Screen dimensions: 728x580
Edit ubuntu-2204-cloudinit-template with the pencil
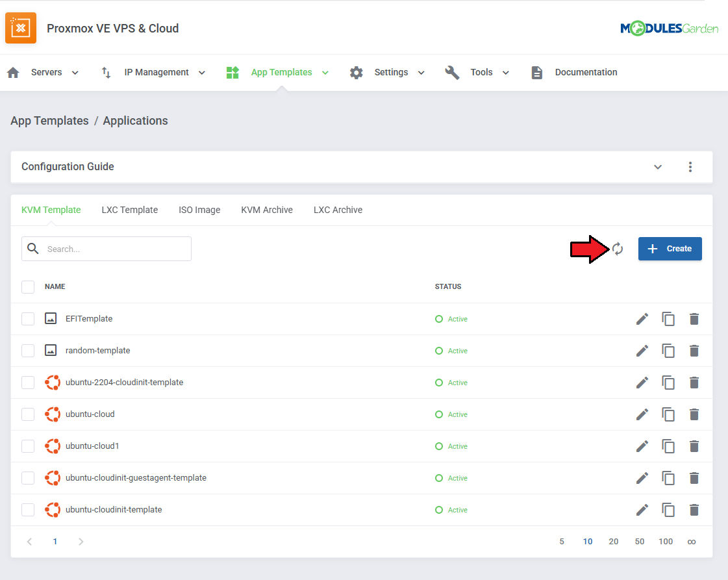point(642,383)
